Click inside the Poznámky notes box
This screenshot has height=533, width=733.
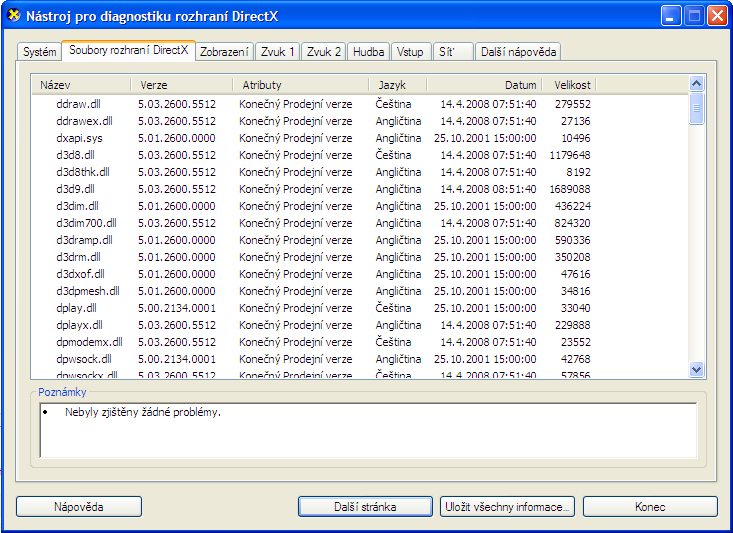coord(367,428)
